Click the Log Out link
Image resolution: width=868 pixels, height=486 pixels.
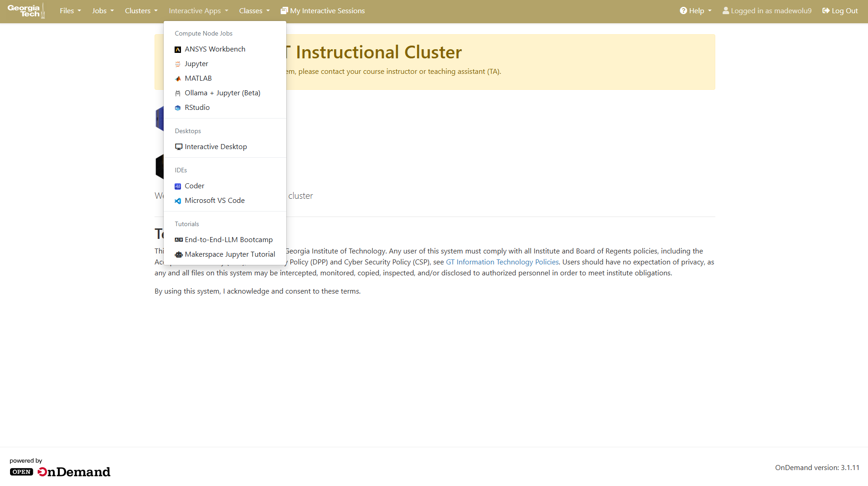click(840, 10)
